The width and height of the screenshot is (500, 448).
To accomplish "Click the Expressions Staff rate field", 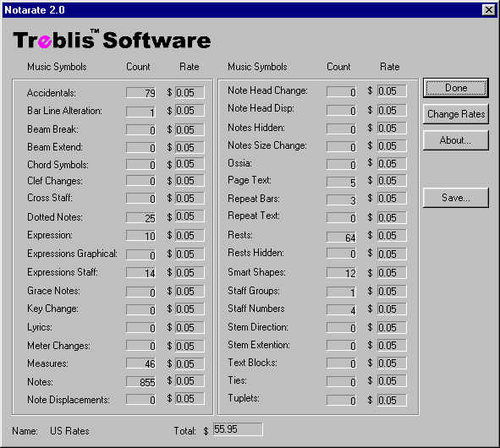I will (x=190, y=273).
